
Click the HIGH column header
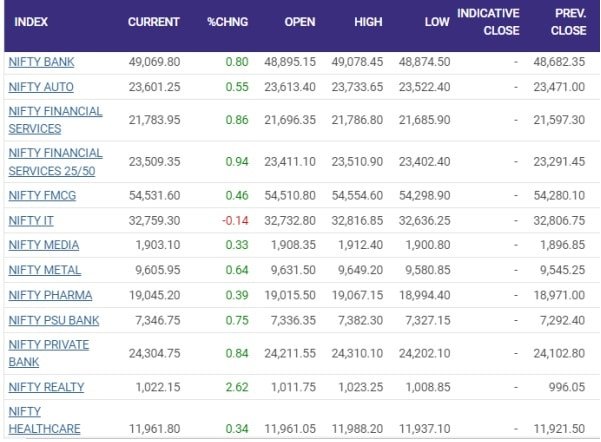[369, 22]
